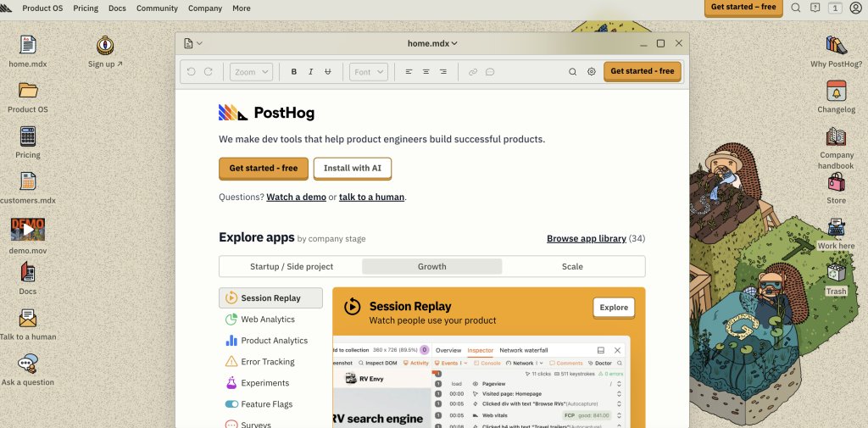
Task: Open the Changelog desktop icon
Action: [x=837, y=91]
